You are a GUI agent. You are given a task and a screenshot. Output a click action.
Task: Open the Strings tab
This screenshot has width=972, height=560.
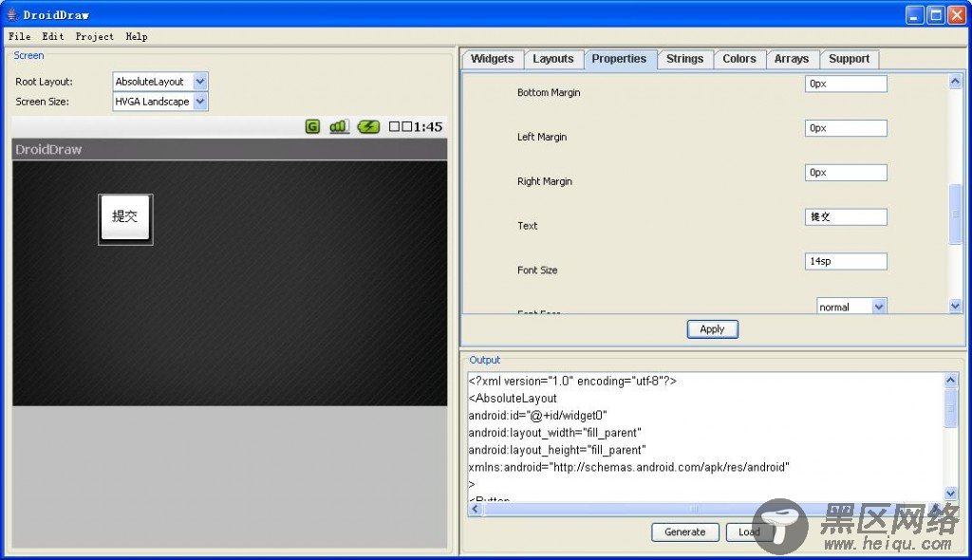(684, 59)
